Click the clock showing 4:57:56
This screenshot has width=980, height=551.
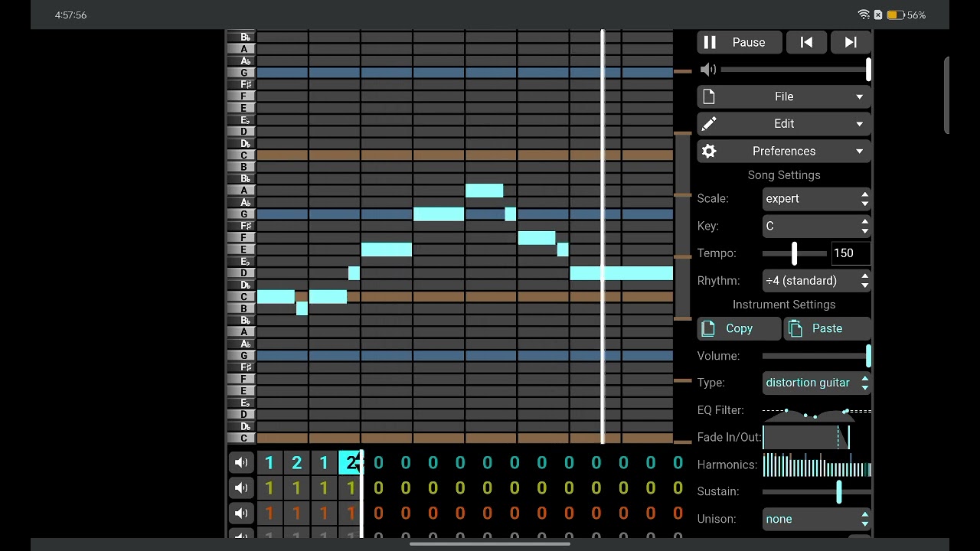(x=70, y=15)
